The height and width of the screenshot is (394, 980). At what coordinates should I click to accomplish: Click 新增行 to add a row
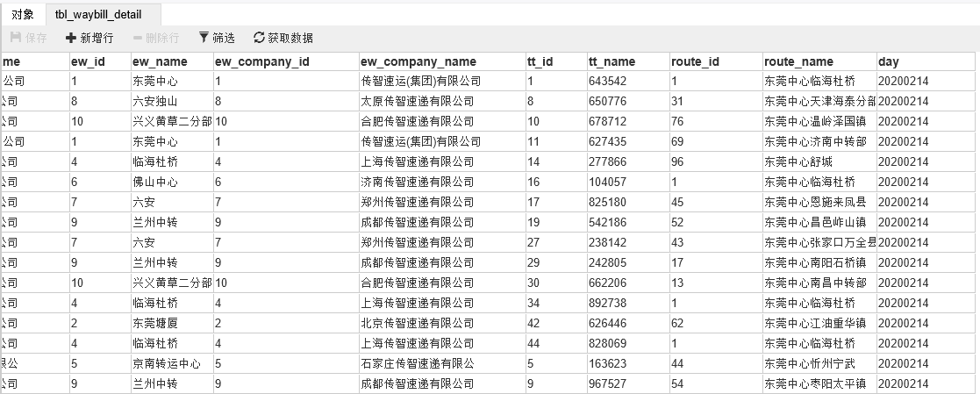[97, 38]
